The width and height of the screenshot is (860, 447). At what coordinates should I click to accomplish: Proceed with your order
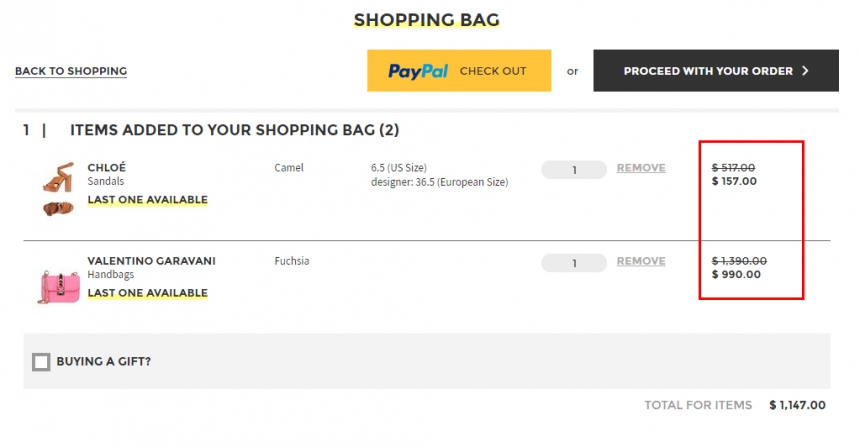pos(716,71)
